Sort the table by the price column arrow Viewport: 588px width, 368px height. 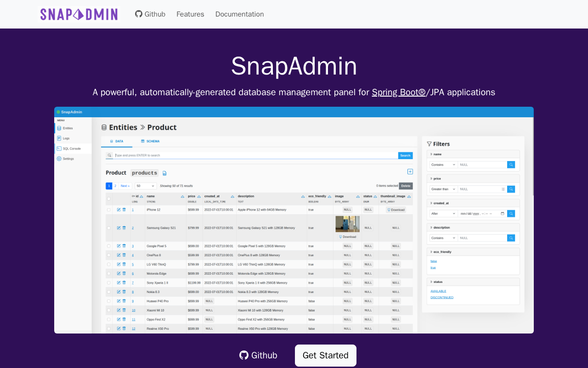pyautogui.click(x=199, y=196)
